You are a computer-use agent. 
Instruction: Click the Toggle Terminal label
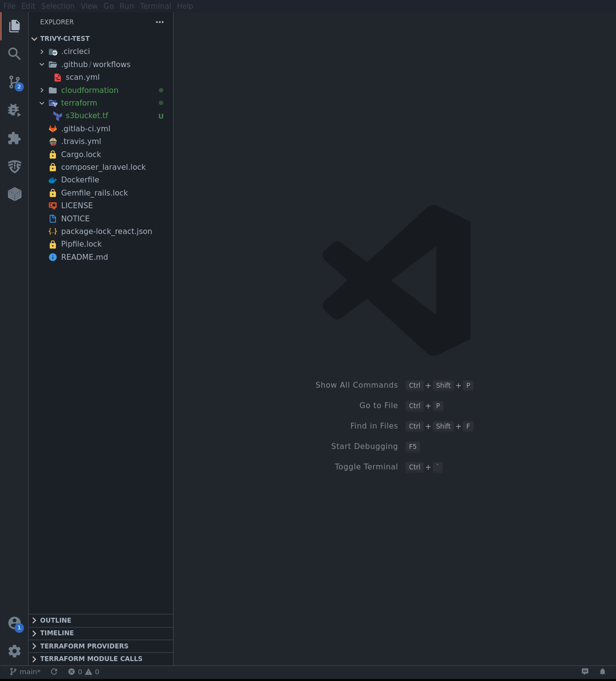pyautogui.click(x=366, y=466)
